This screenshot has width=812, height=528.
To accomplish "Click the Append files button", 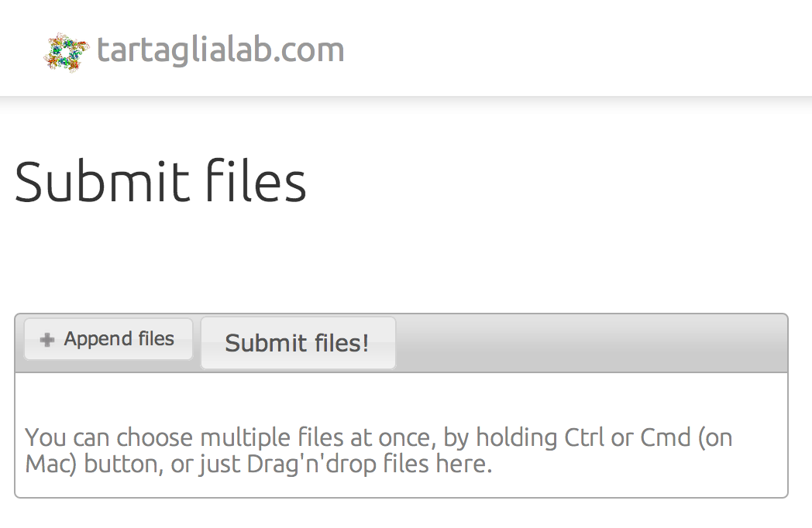I will click(x=108, y=339).
